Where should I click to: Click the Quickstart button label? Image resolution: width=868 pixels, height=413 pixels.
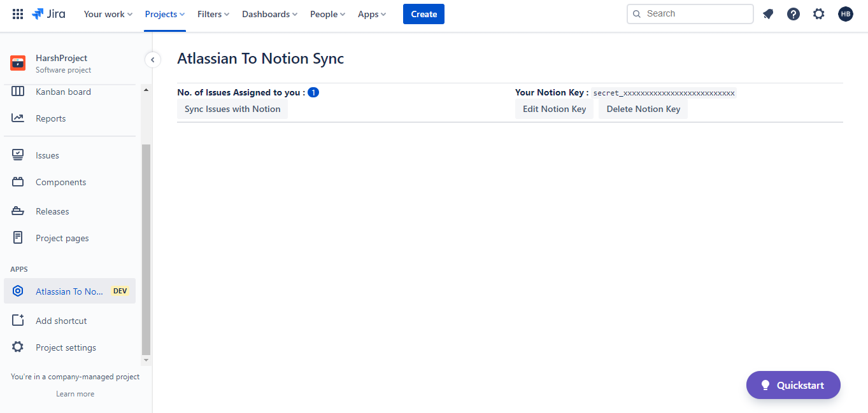pyautogui.click(x=800, y=385)
